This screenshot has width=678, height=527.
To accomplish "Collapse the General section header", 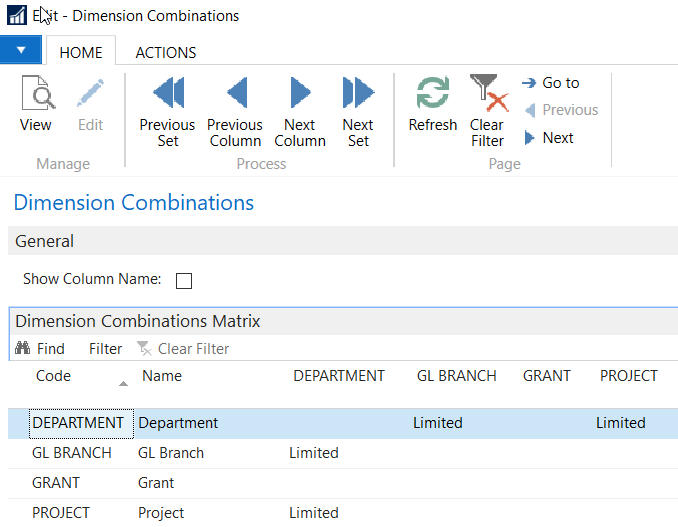I will 45,241.
